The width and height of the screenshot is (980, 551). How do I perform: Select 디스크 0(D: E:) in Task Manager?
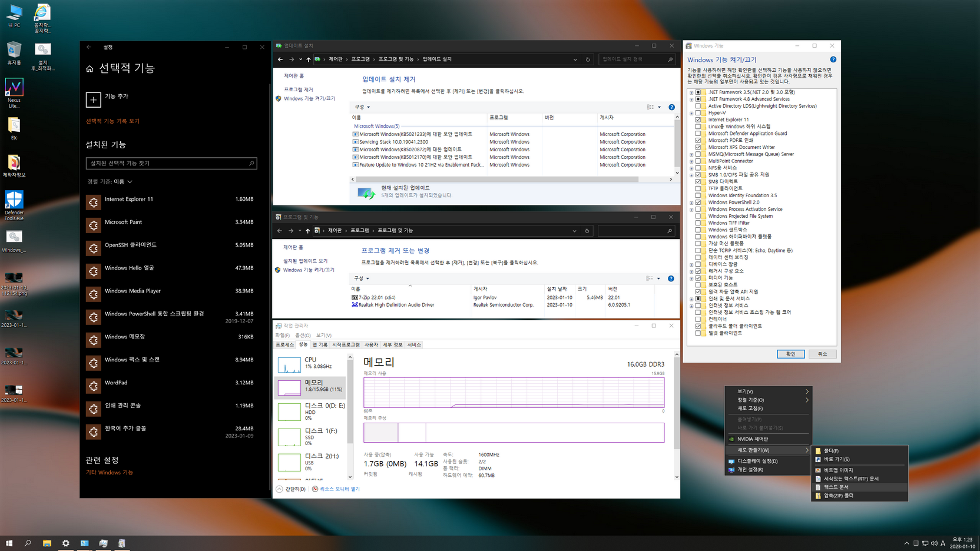point(311,411)
